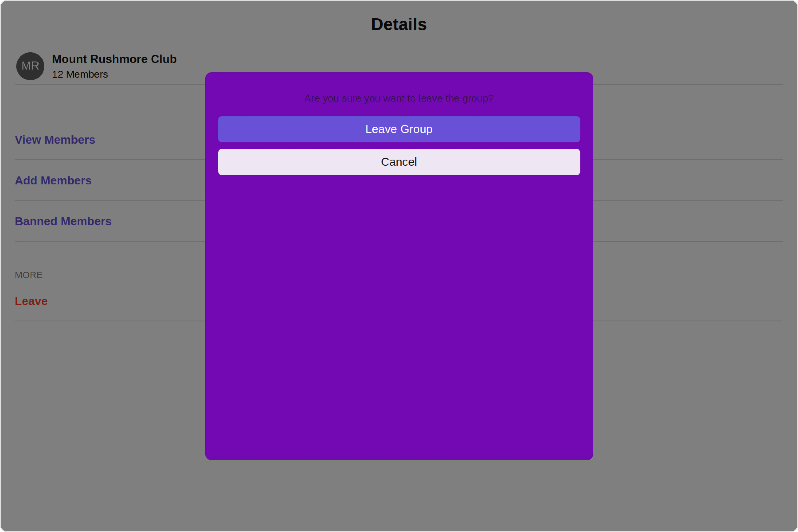Confirm with the Leave Group button

click(399, 129)
